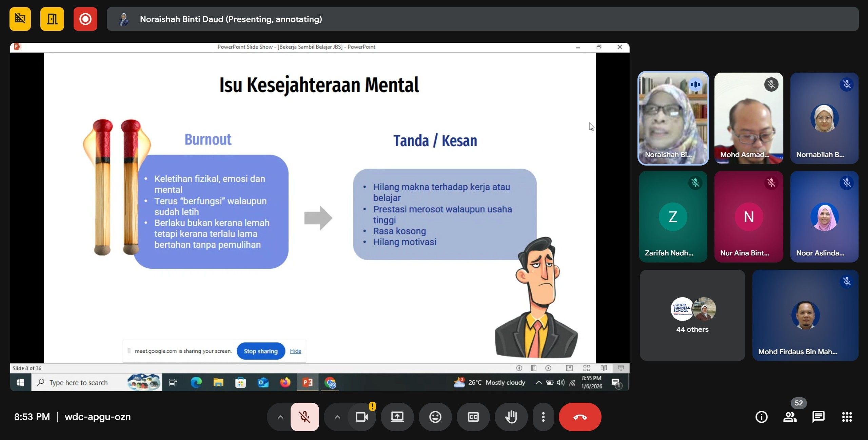This screenshot has width=868, height=440.
Task: Click the present screen icon
Action: click(397, 417)
